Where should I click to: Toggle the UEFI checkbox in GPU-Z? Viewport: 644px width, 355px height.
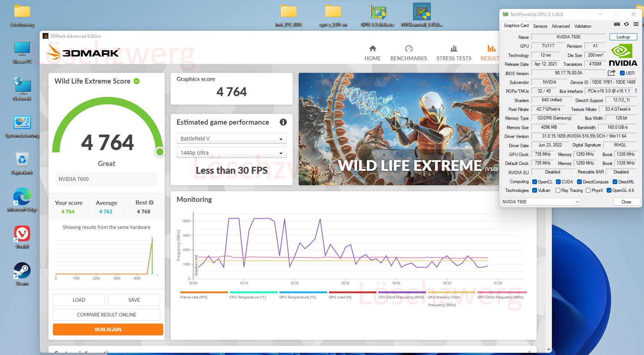point(622,73)
